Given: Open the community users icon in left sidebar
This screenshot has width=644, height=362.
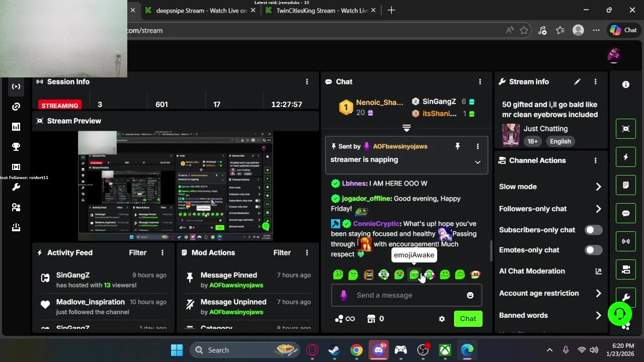Looking at the screenshot, I should [16, 207].
